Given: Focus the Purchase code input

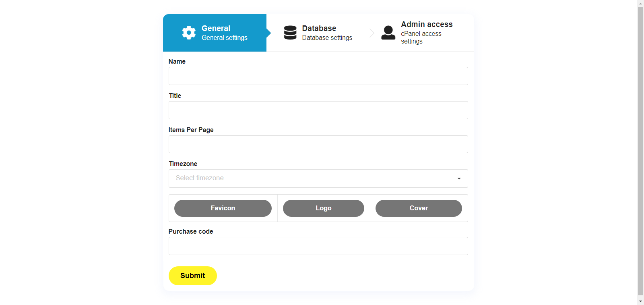Looking at the screenshot, I should 318,246.
